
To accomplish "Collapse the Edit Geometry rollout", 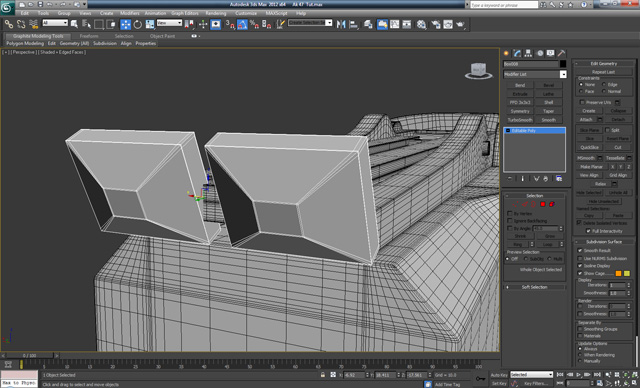I will point(604,63).
